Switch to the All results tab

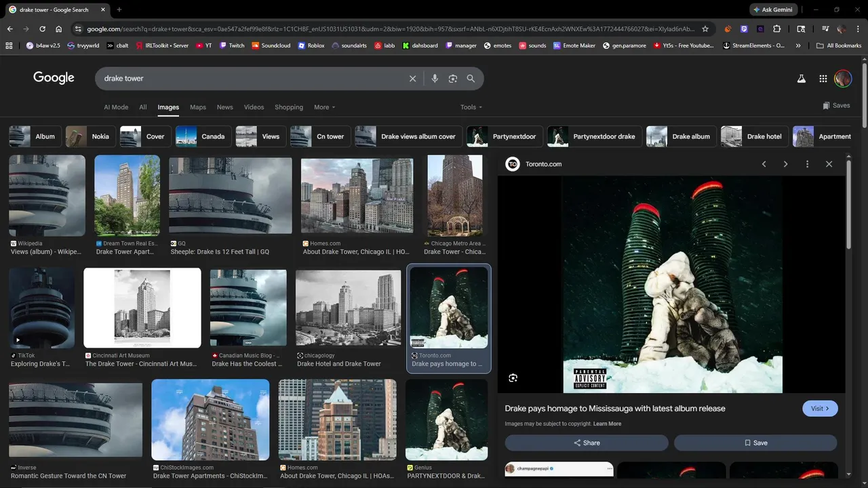143,107
